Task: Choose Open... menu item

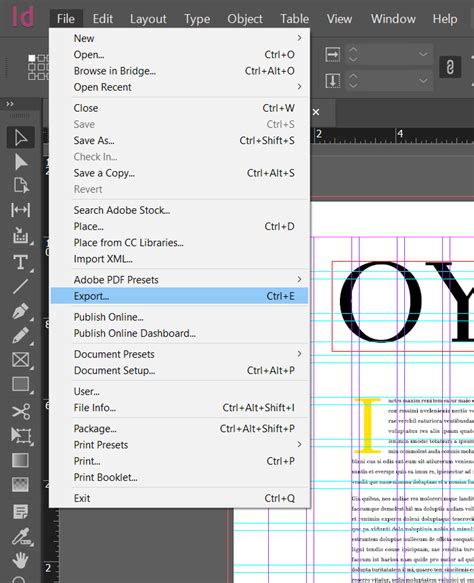Action: [180, 54]
